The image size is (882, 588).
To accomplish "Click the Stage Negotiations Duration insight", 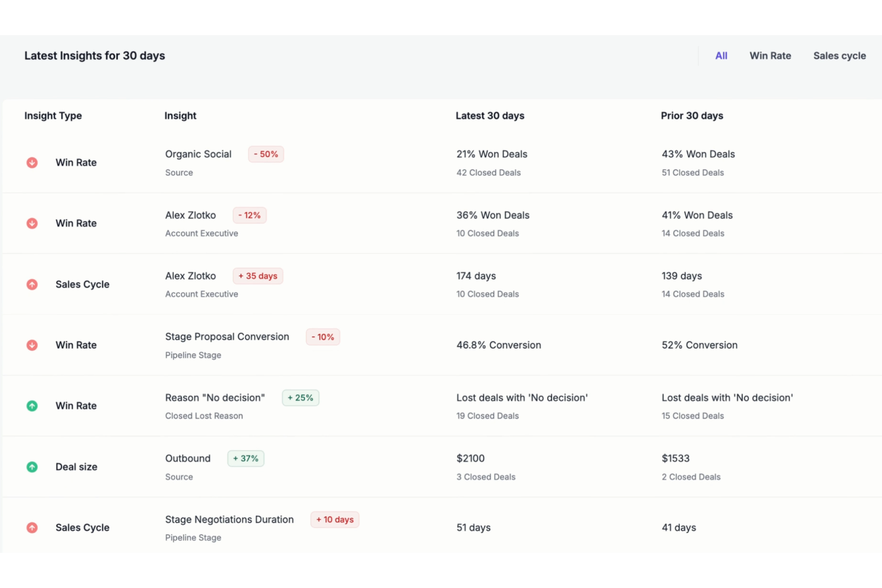I will [229, 519].
